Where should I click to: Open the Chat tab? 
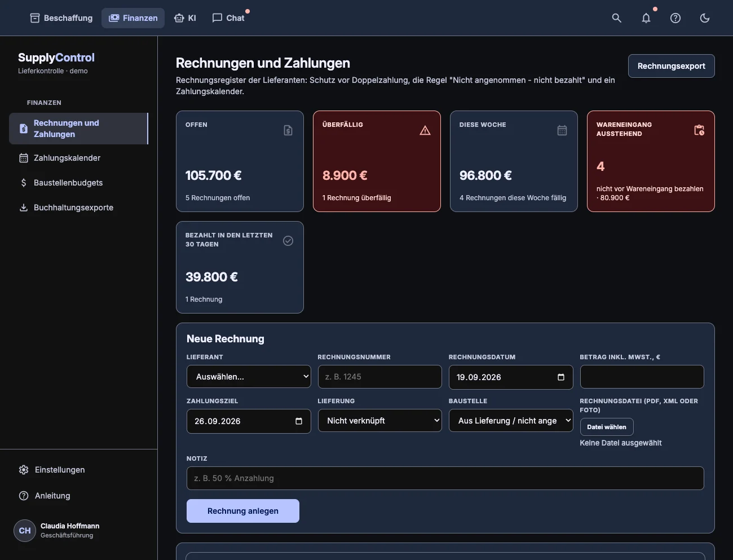pos(228,18)
